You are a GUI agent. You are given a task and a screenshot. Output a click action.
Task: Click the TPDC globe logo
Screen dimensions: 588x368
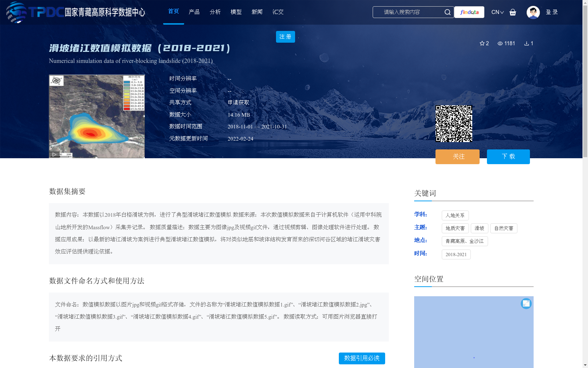point(17,12)
